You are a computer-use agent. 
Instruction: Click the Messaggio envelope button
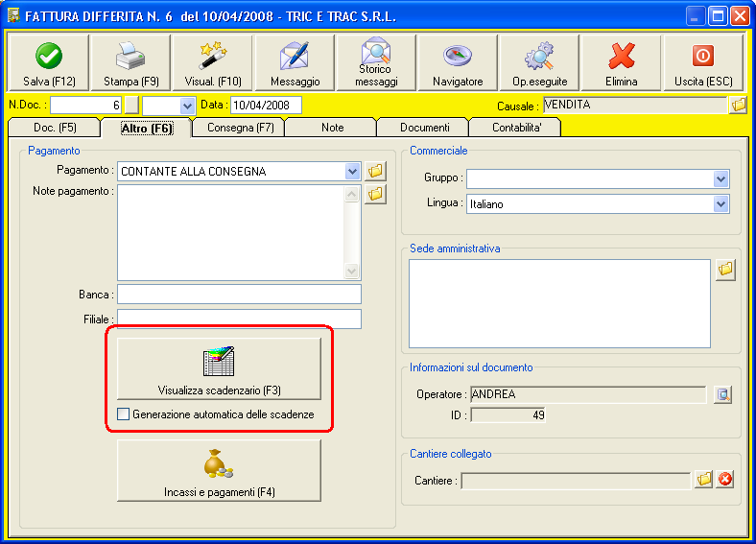tap(295, 62)
